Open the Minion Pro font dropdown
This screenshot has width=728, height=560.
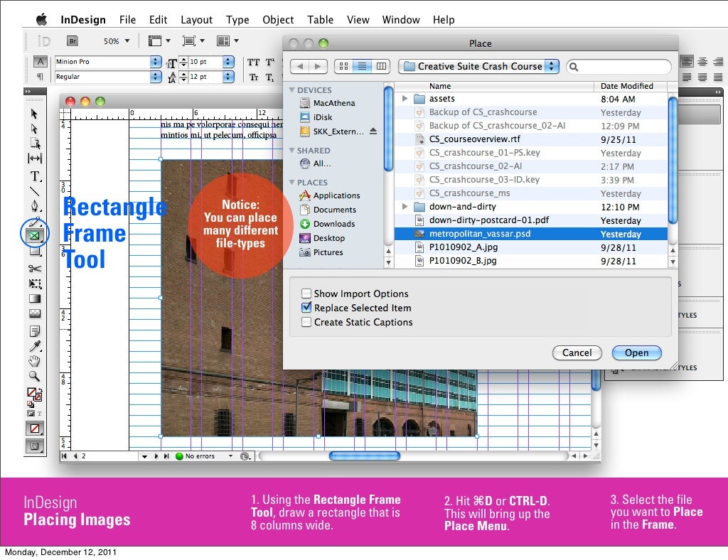[x=156, y=62]
